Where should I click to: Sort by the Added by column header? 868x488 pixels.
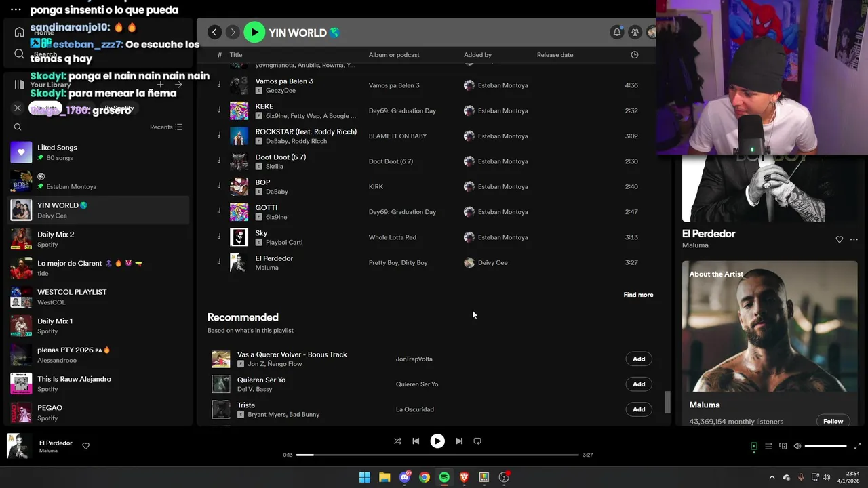[477, 55]
